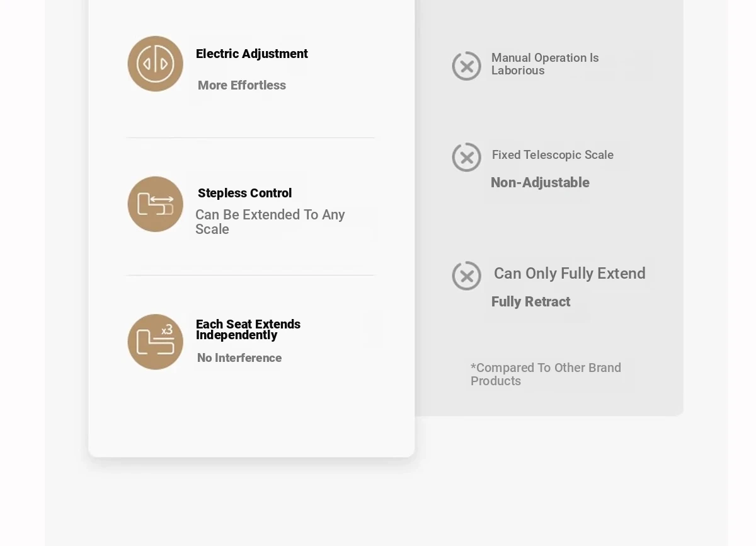The width and height of the screenshot is (756, 546).
Task: Click the gold Stepless Control icon
Action: pos(156,204)
